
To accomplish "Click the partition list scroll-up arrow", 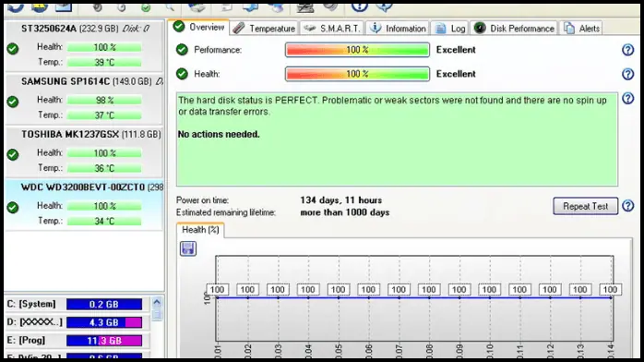I will [157, 302].
